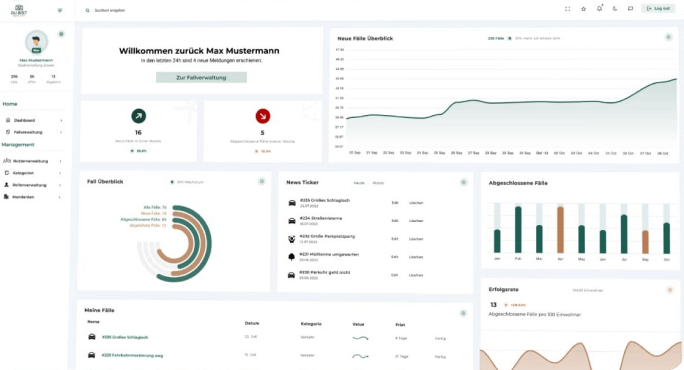Expand the Mandanten chevron
This screenshot has width=684, height=370.
(60, 197)
